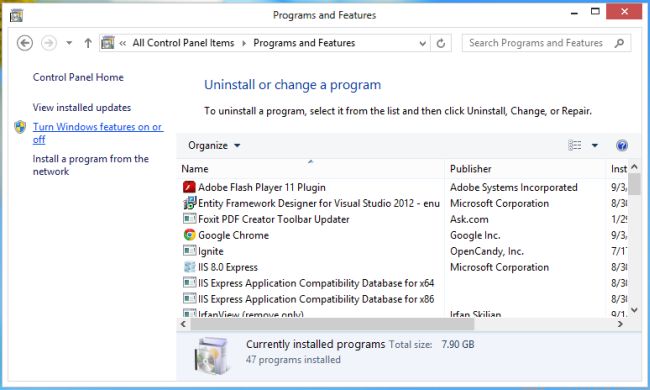
Task: Click the Forward navigation arrow
Action: pos(49,43)
